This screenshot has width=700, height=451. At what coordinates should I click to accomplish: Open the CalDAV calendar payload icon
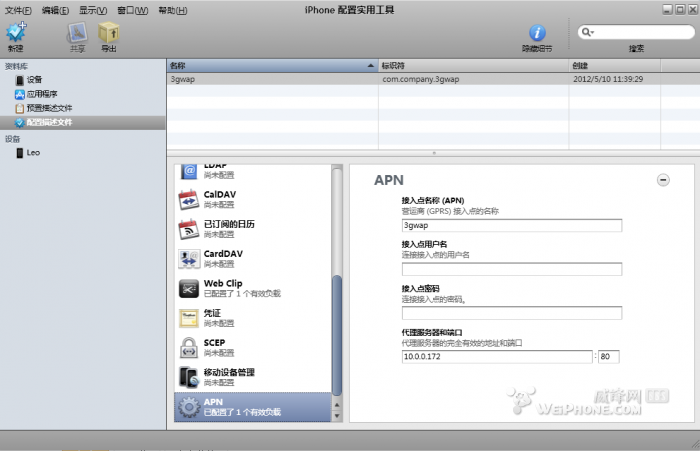pyautogui.click(x=189, y=200)
